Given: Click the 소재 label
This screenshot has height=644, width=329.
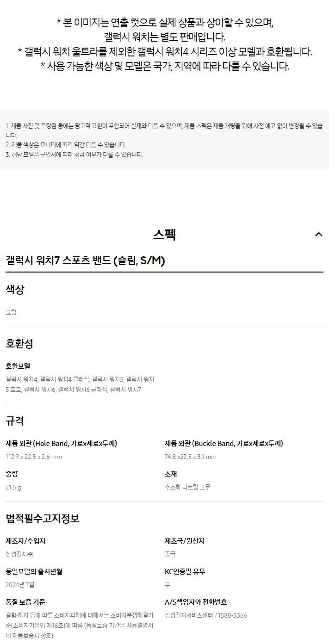Looking at the screenshot, I should (x=171, y=474).
